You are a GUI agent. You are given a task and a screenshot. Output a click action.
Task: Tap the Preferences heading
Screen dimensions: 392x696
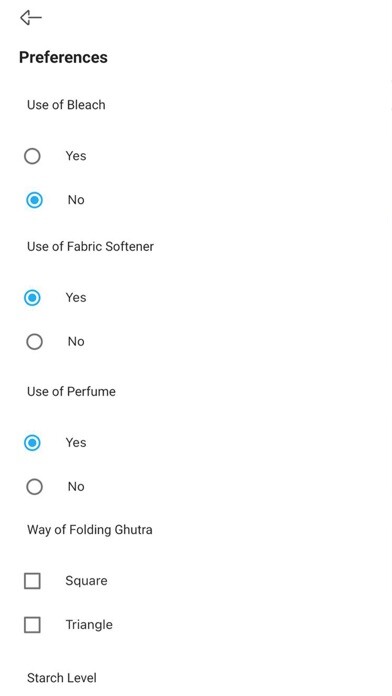coord(63,57)
